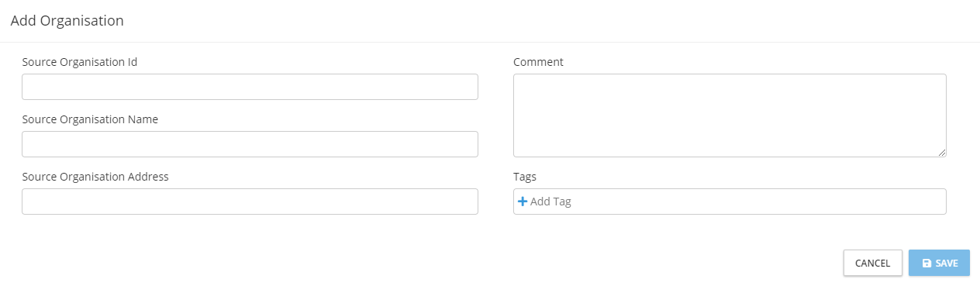Image resolution: width=980 pixels, height=286 pixels.
Task: Click the empty right side of Tags field
Action: [775, 202]
